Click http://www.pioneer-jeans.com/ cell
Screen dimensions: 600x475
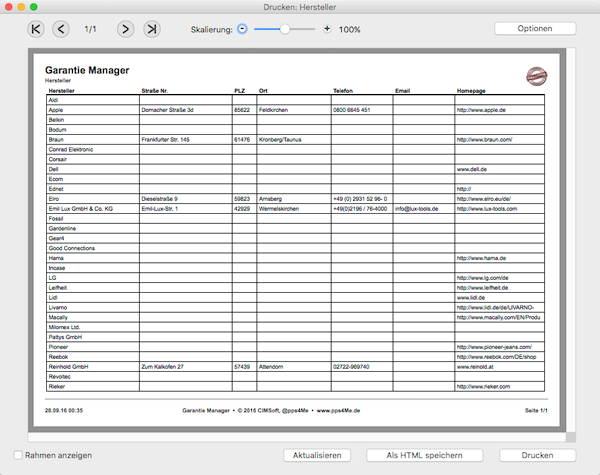[499, 347]
